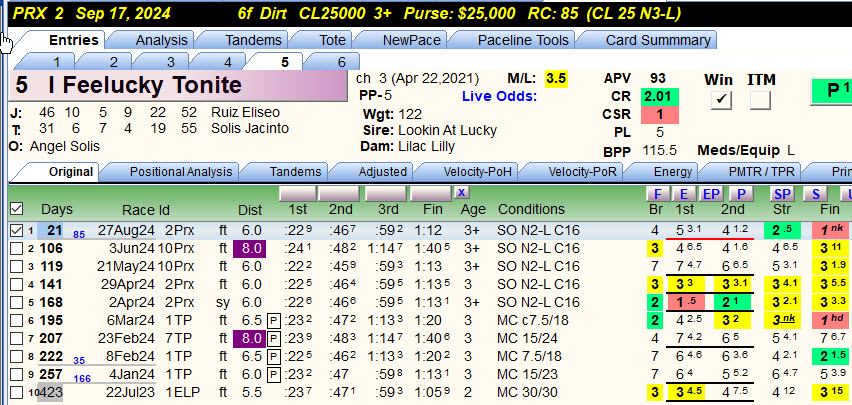Click the small x clear button

pos(461,192)
